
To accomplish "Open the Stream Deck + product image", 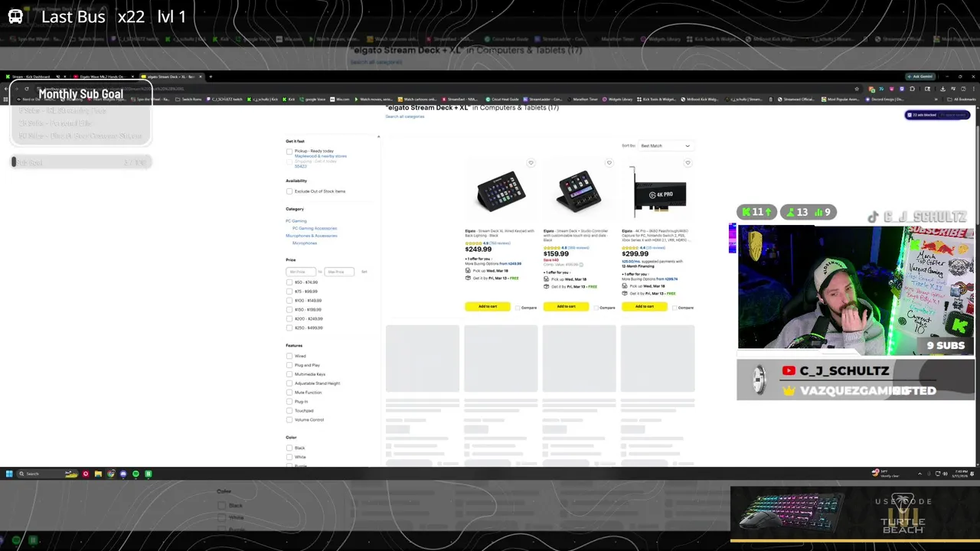I will tap(579, 191).
